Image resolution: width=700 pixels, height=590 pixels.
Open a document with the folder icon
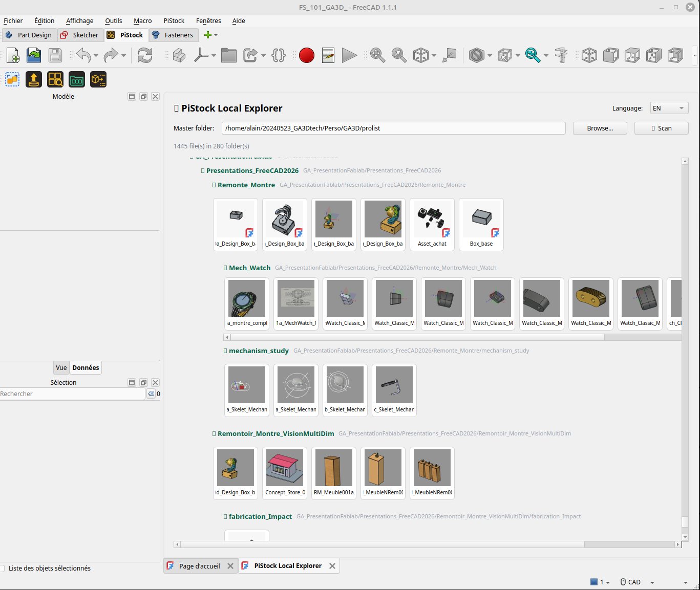(34, 55)
